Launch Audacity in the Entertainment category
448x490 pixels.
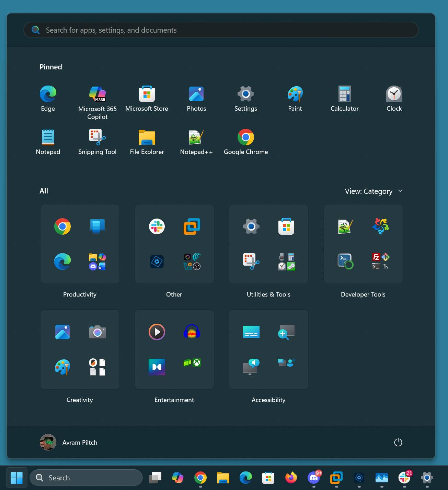point(192,332)
